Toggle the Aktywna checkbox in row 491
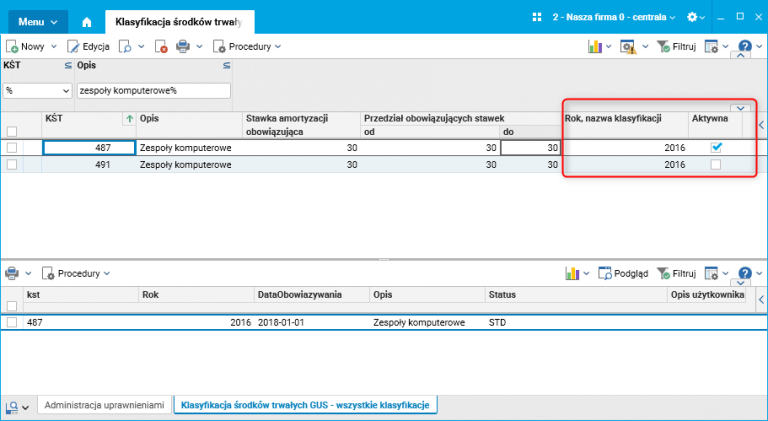Viewport: 768px width, 421px height. click(716, 164)
